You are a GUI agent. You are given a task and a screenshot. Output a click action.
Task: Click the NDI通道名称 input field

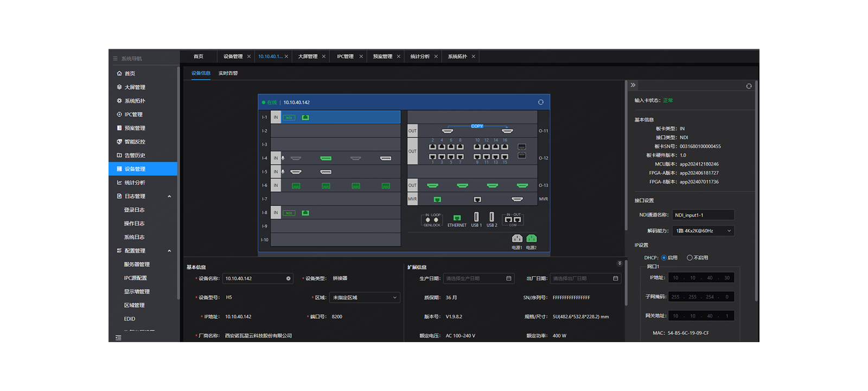click(703, 215)
